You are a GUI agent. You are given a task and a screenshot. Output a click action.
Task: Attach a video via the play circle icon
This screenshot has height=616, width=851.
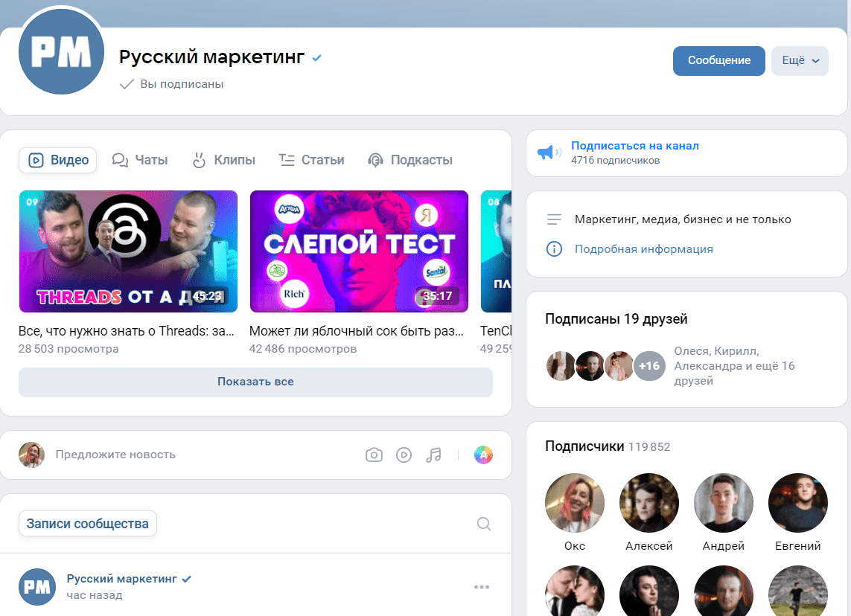[404, 455]
